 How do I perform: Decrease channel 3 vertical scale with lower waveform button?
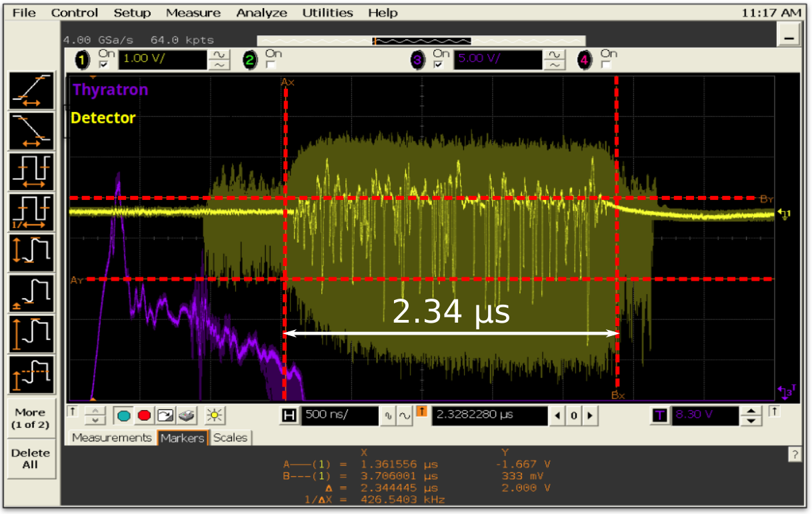[554, 65]
